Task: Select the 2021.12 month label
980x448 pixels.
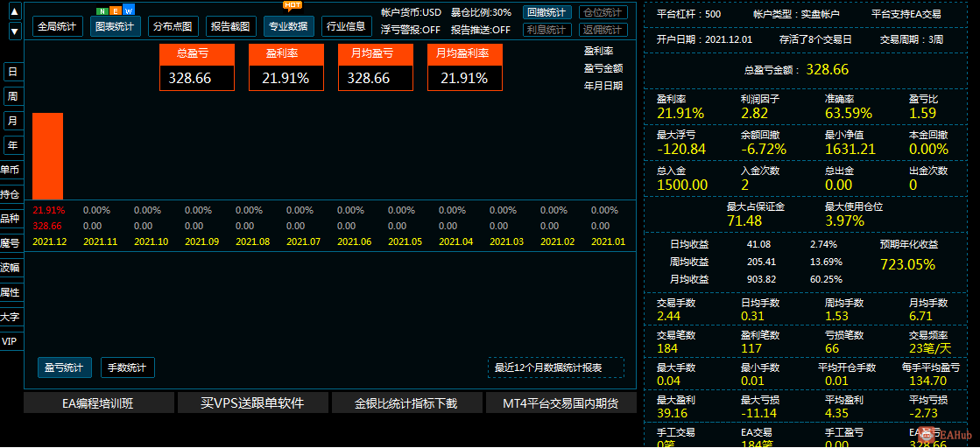Action: (47, 241)
